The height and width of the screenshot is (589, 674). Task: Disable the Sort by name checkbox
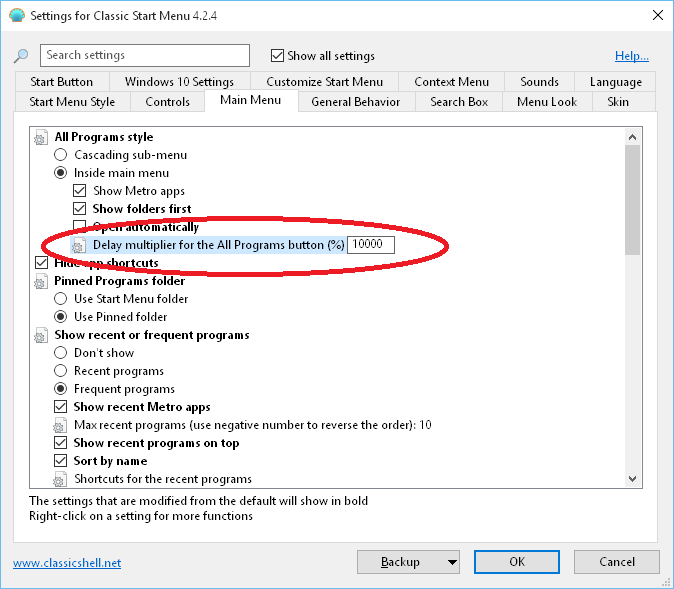(x=61, y=461)
